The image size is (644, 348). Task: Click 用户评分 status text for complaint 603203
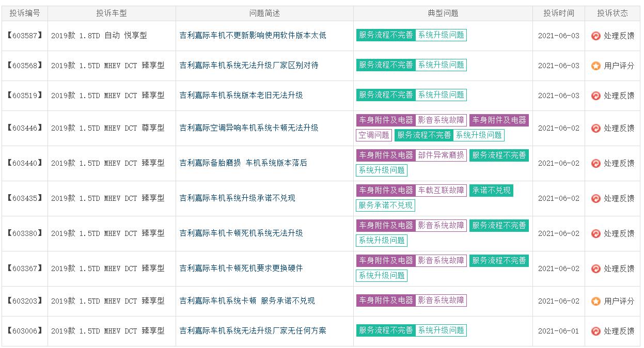coord(619,302)
